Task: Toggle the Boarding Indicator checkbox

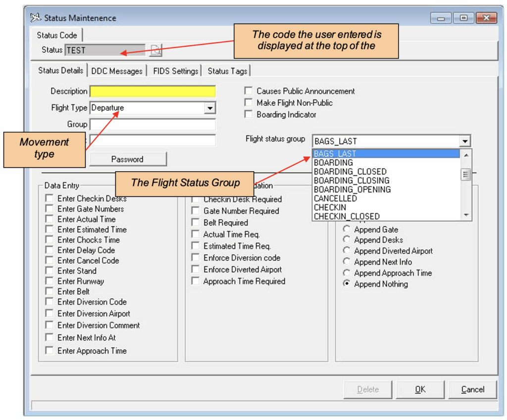Action: click(249, 114)
